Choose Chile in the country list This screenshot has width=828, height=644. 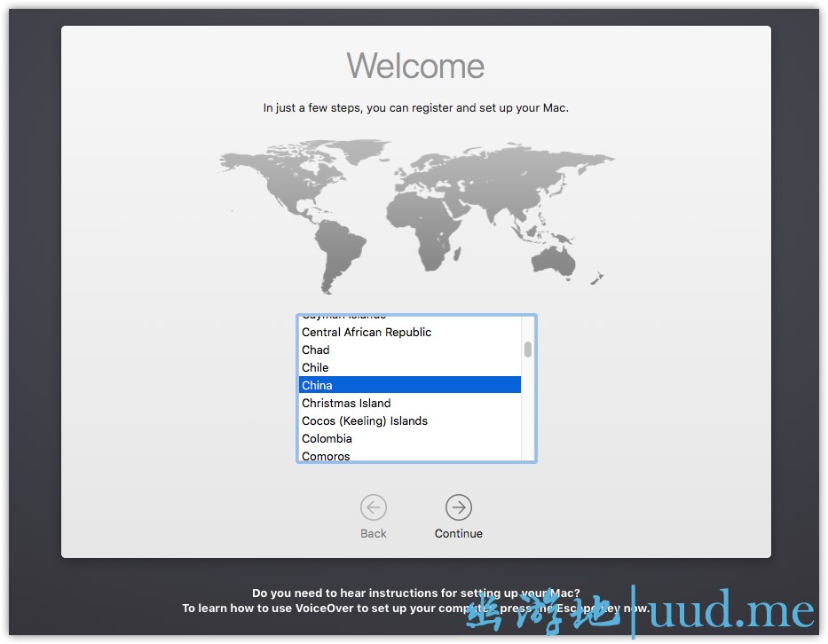315,367
